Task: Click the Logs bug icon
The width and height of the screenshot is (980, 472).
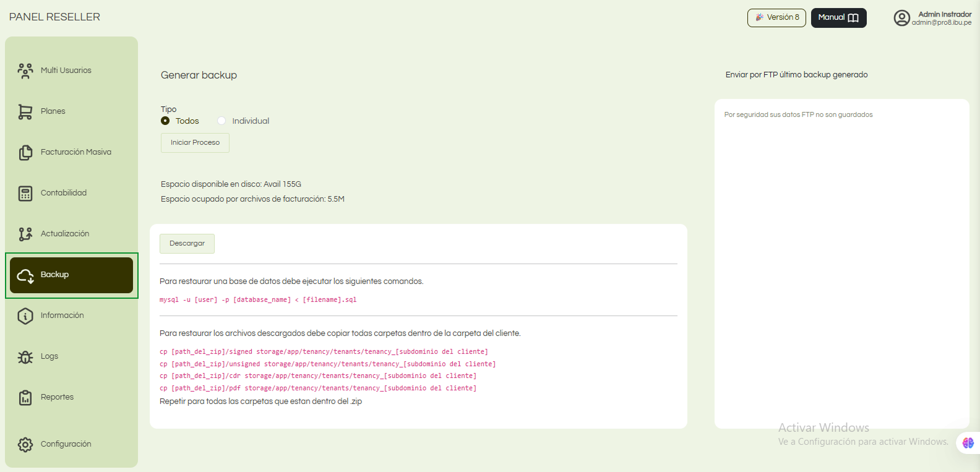Action: (25, 357)
